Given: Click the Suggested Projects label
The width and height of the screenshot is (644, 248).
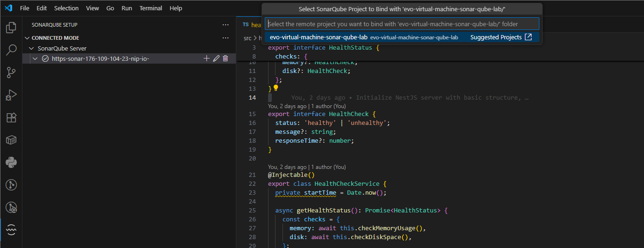Looking at the screenshot, I should pos(496,37).
